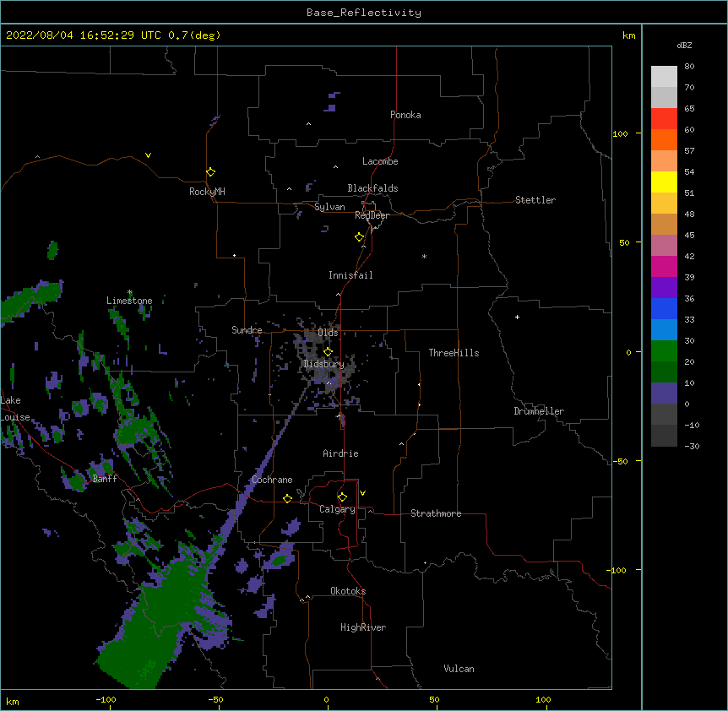Viewport: 728px width, 711px height.
Task: Click the Blackfalds town label
Action: click(x=372, y=188)
